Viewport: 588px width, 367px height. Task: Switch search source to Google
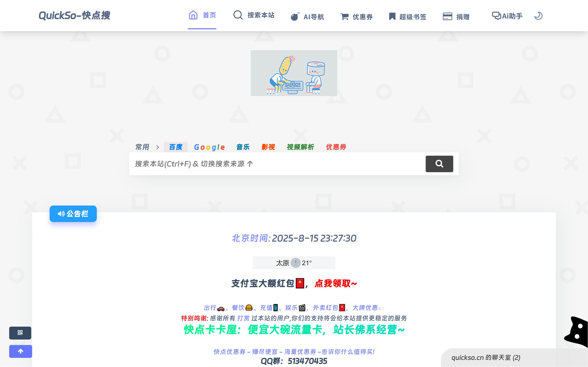pyautogui.click(x=209, y=147)
